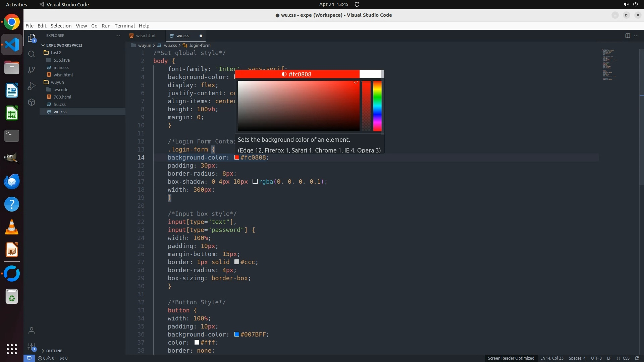This screenshot has height=362, width=644.
Task: Collapse the wuyun folder
Action: pos(57,82)
